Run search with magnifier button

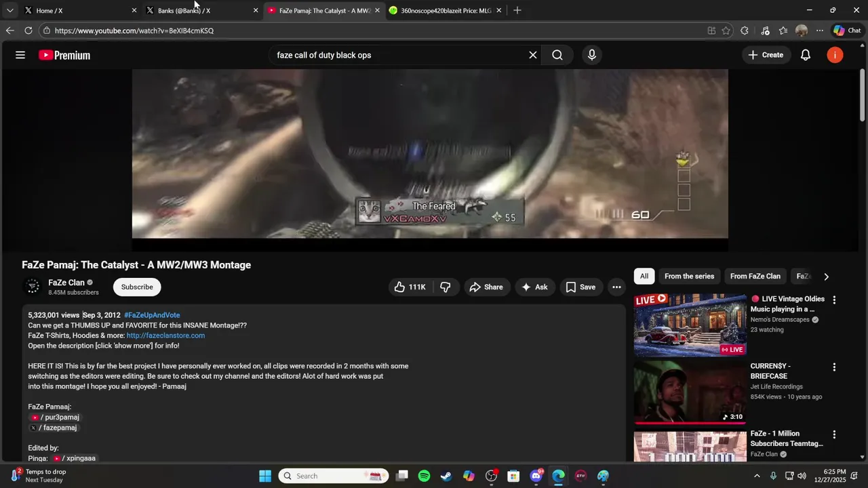tap(557, 55)
